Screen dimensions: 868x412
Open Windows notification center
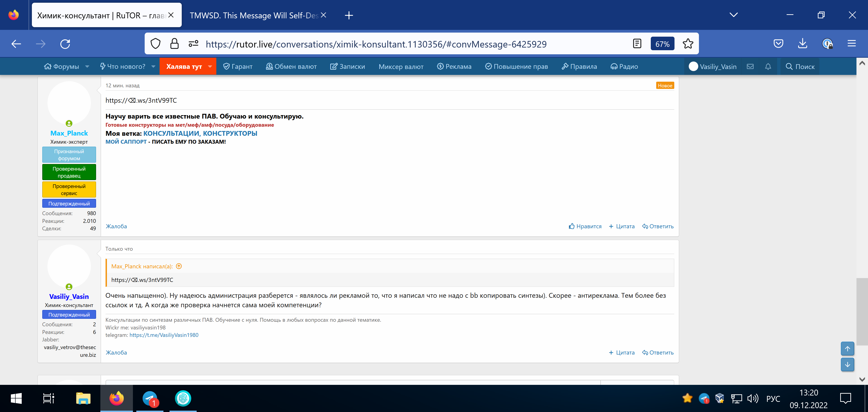[x=845, y=398]
